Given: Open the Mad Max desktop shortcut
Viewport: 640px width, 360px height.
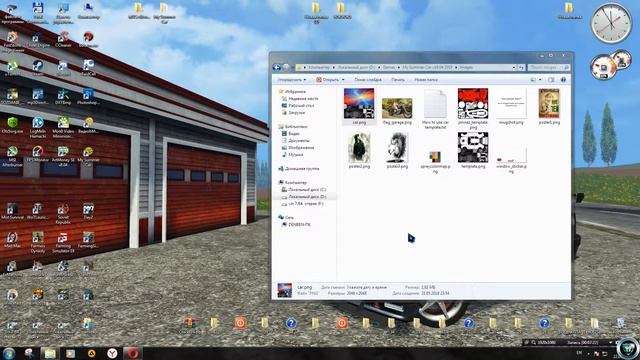Looking at the screenshot, I should (x=12, y=240).
